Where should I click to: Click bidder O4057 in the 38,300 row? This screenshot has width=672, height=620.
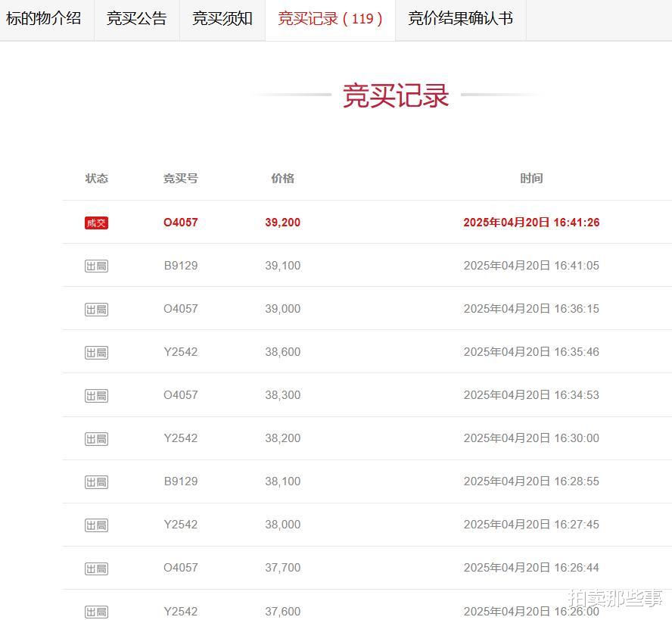(180, 395)
